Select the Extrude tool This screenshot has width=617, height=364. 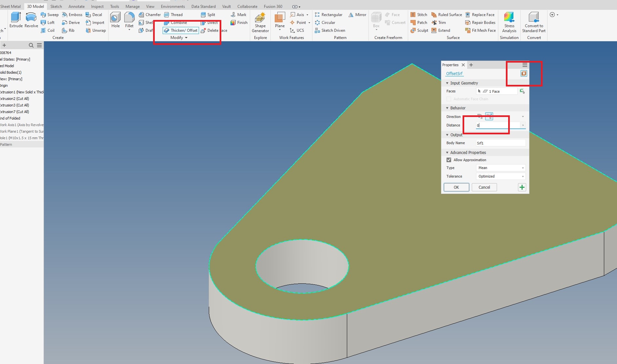point(16,20)
